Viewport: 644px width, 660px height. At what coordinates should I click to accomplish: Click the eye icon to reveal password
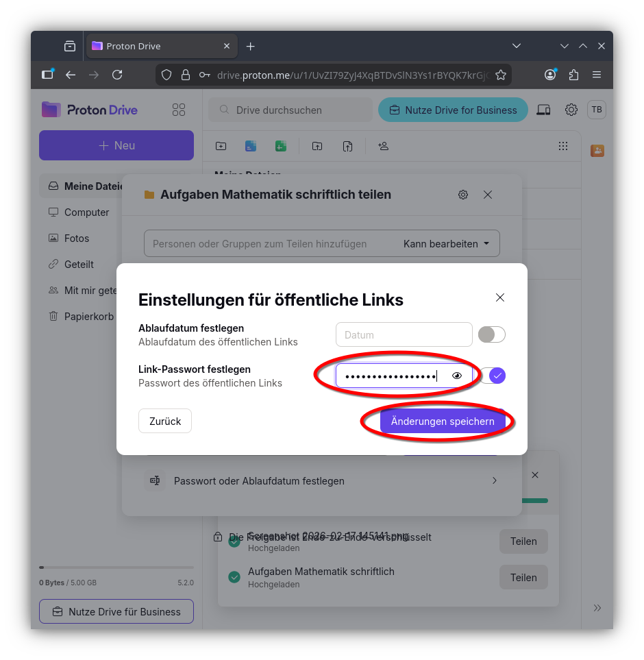coord(457,376)
